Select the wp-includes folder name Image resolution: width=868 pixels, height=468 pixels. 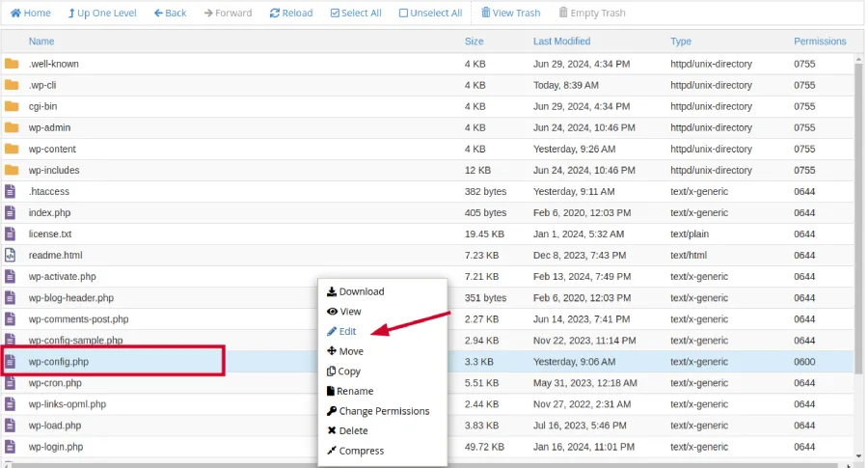coord(54,170)
